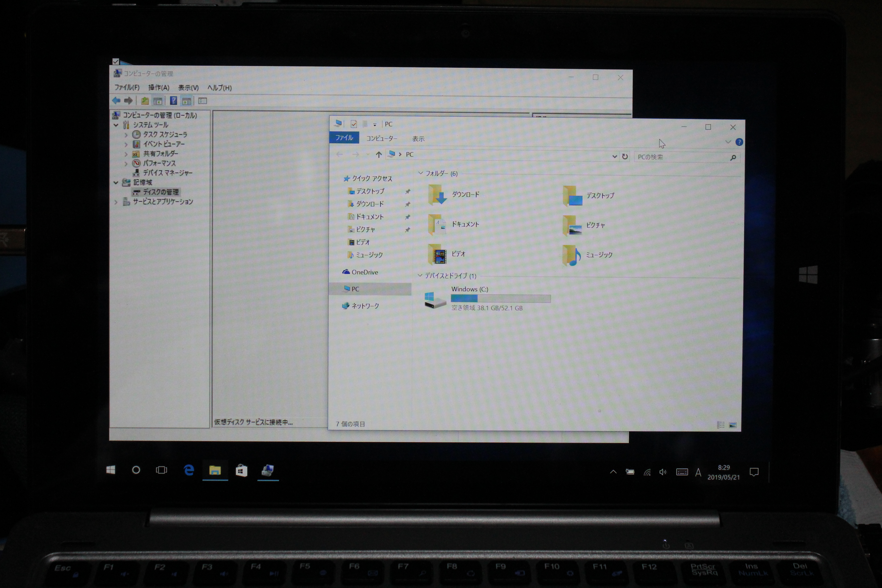
Task: Expand the サービスとアプリケーション tree node
Action: 116,202
